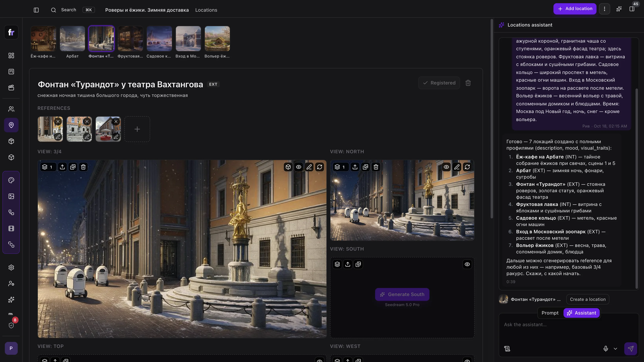This screenshot has height=362, width=644.
Task: Open the Locations pin icon in sidebar
Action: pos(11,125)
